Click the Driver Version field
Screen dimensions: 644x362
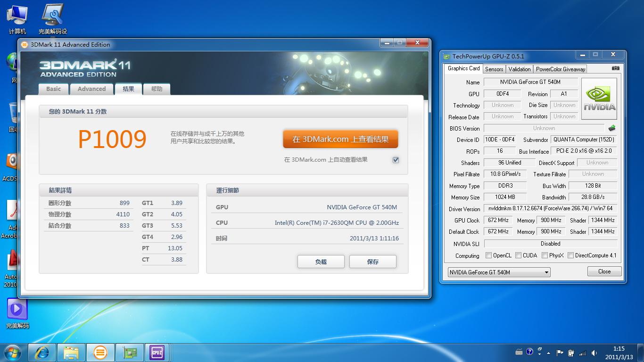pos(551,208)
